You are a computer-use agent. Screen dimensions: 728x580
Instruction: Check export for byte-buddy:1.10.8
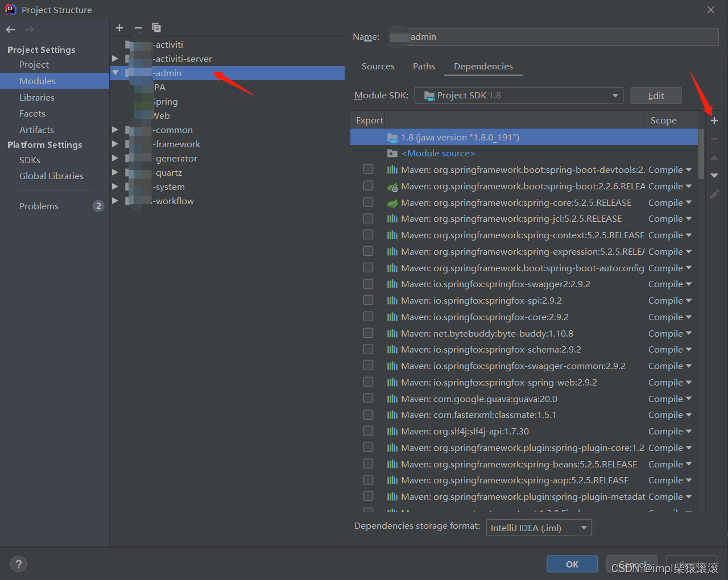coord(369,333)
